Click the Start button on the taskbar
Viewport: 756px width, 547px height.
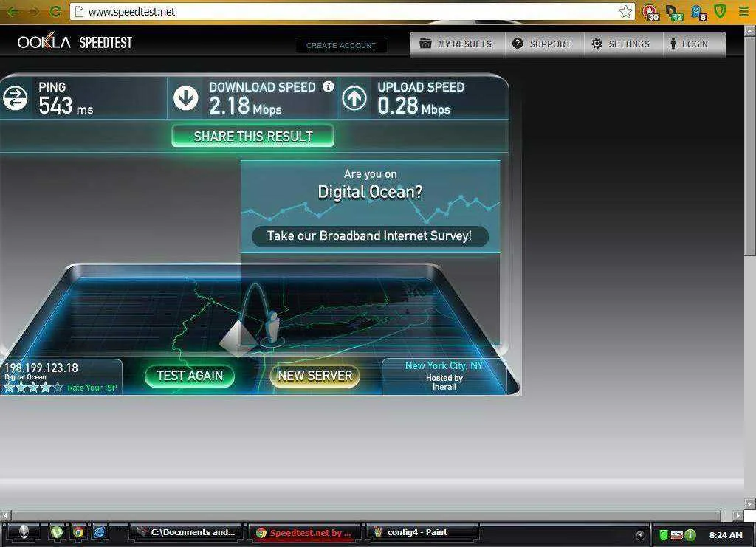(23, 532)
